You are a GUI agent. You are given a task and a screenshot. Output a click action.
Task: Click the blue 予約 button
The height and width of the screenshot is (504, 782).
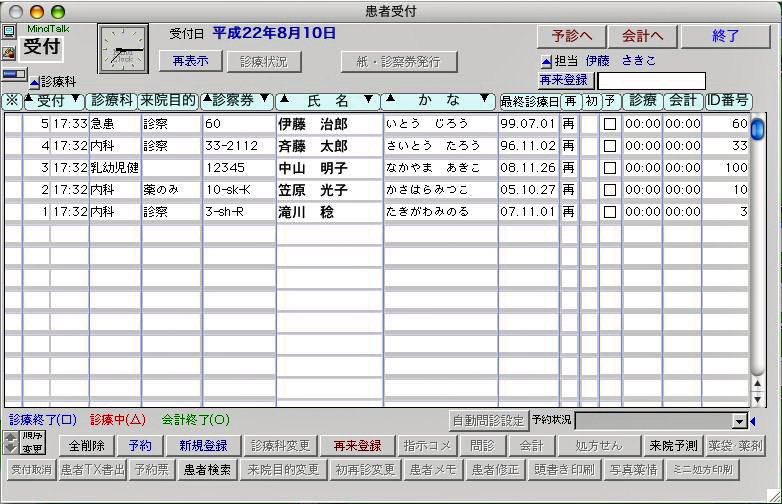(140, 446)
